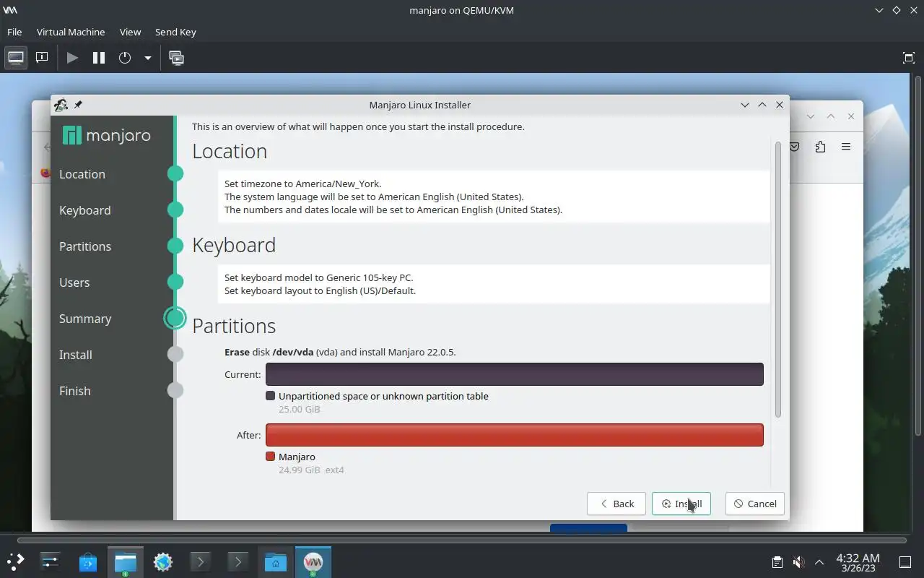Click the Current disk layout bar

click(x=515, y=374)
